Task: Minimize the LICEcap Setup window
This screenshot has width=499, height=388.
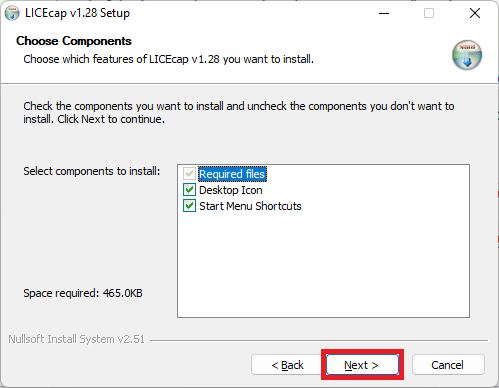Action: [384, 13]
